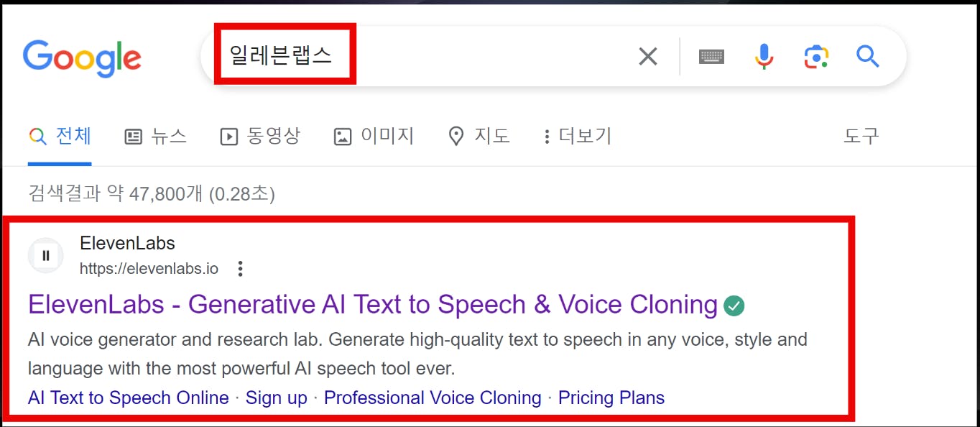
Task: Click the magnifier search button
Action: pyautogui.click(x=868, y=56)
